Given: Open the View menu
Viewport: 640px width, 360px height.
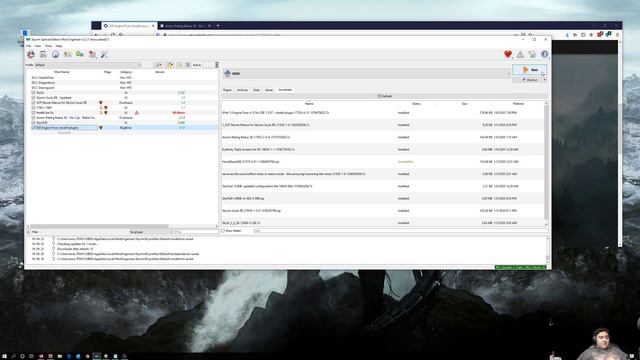Looking at the screenshot, I should tap(38, 46).
